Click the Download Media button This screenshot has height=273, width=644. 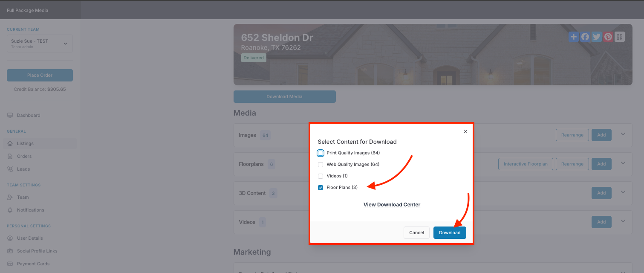pos(285,96)
